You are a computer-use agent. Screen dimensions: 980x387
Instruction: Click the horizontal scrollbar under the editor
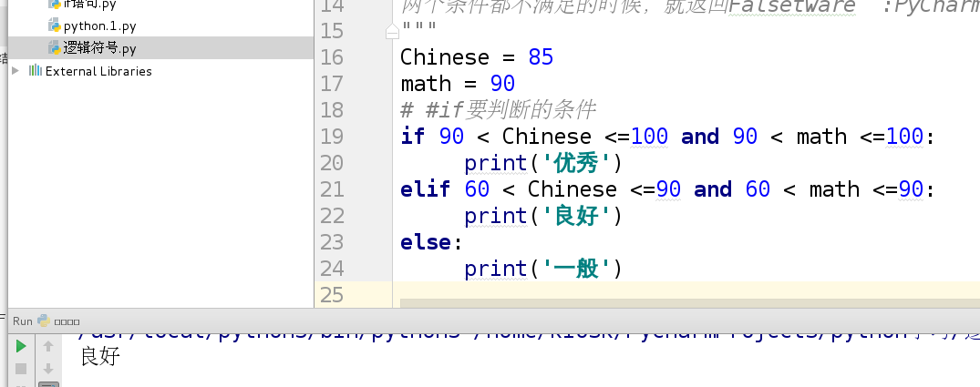point(689,303)
